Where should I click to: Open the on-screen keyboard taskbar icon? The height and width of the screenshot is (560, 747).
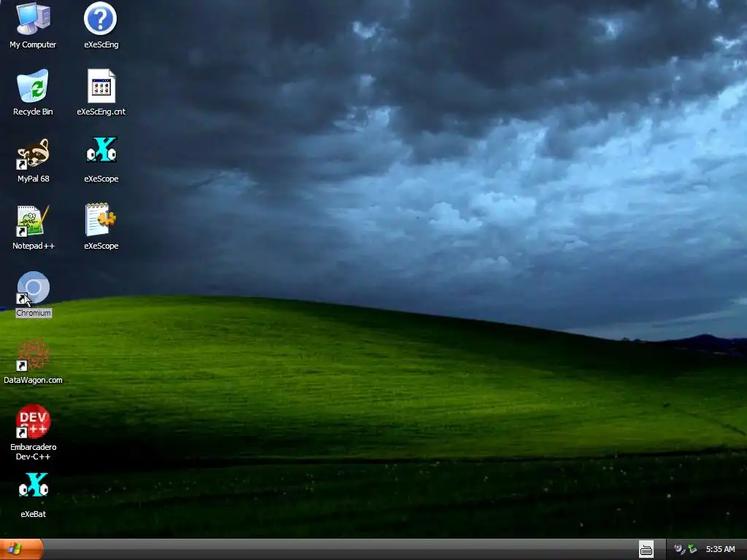(x=646, y=550)
